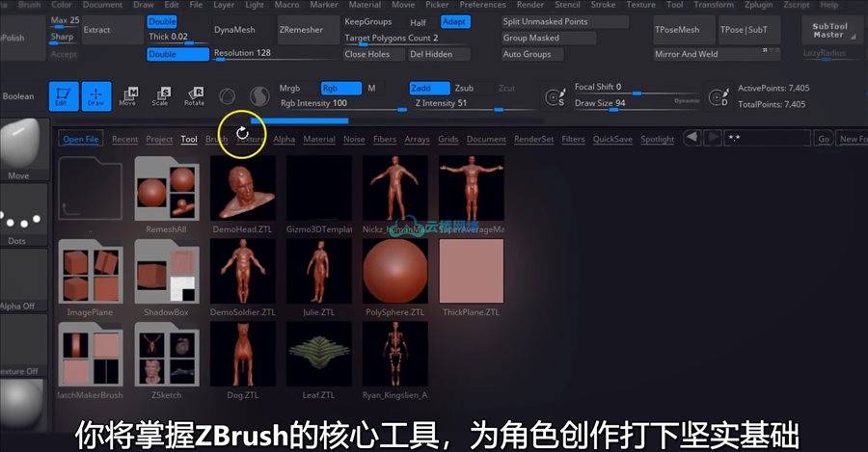868x452 pixels.
Task: Enable Mrgb mode
Action: 290,88
